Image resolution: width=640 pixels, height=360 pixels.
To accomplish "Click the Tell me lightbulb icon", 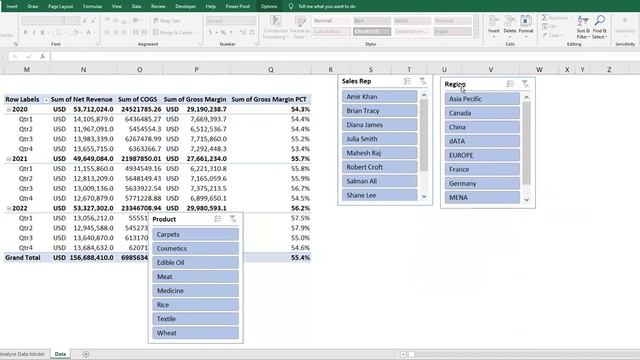I will click(291, 6).
